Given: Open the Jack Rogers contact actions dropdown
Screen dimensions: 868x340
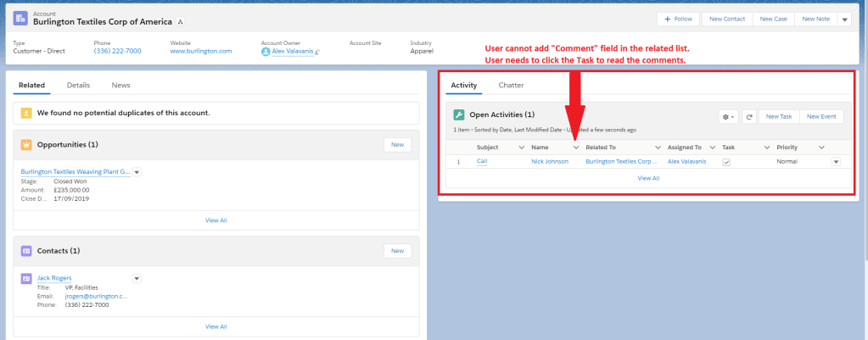Looking at the screenshot, I should (x=137, y=278).
